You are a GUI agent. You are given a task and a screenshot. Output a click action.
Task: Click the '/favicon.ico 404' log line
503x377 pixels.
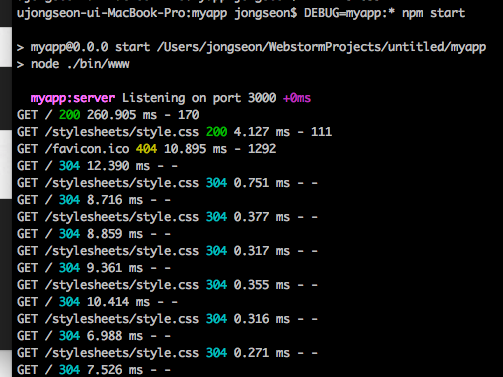(146, 149)
